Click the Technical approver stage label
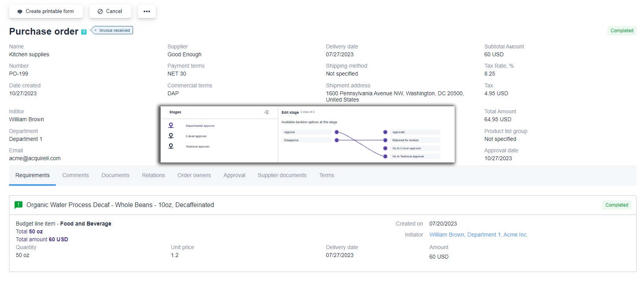644x283 pixels. tap(198, 146)
